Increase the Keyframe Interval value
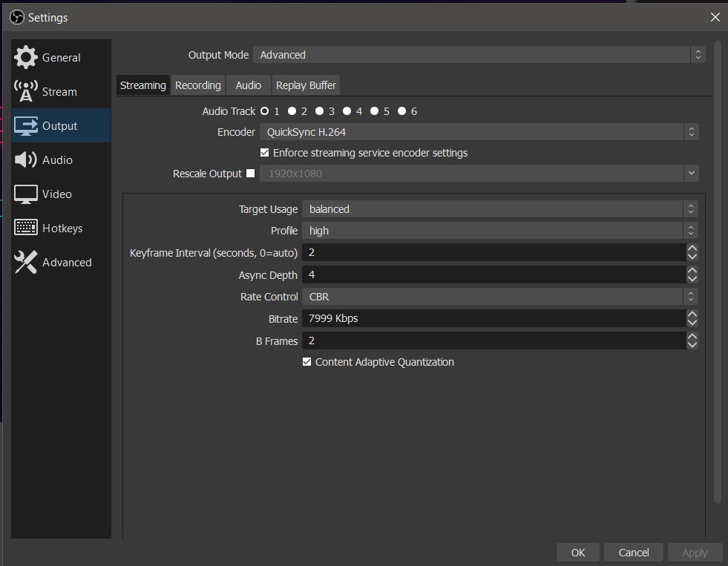This screenshot has width=728, height=566. pyautogui.click(x=692, y=249)
